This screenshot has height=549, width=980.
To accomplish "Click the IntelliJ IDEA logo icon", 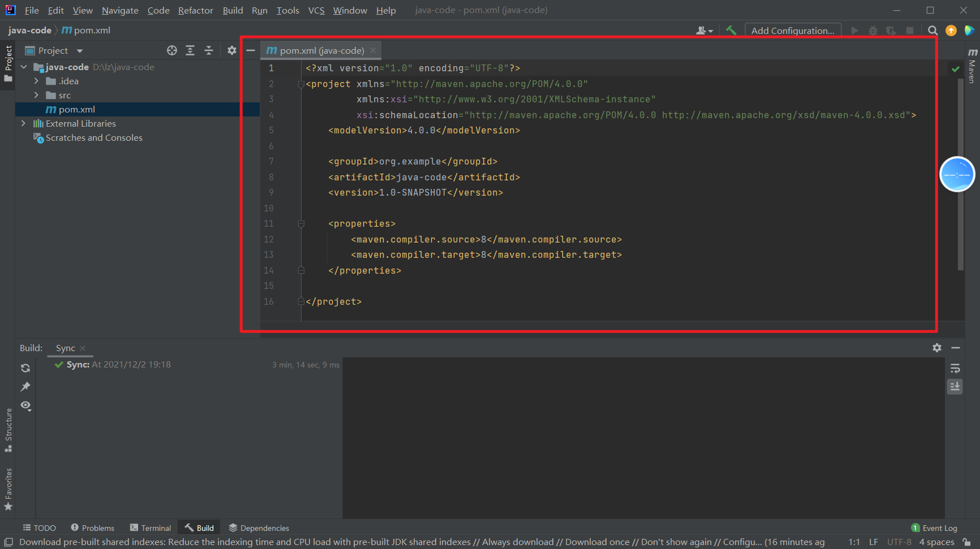I will coord(11,10).
